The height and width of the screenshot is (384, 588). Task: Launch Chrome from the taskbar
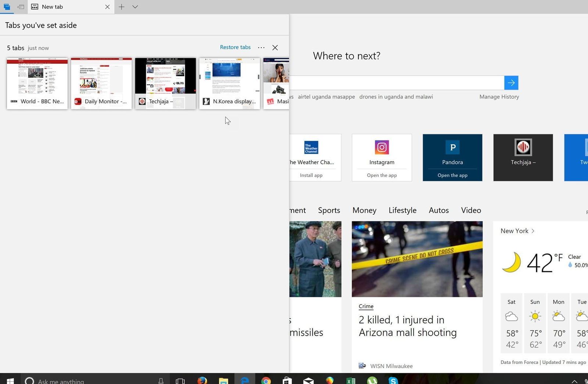[266, 381]
